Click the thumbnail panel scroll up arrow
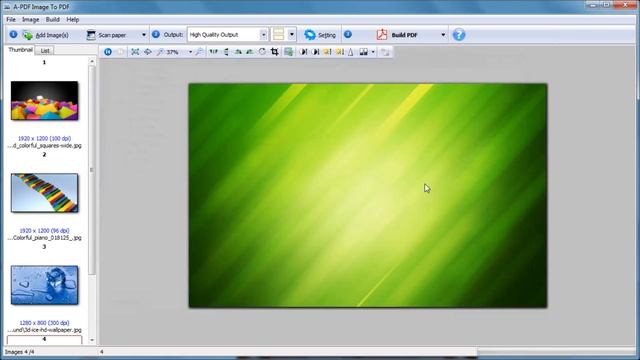This screenshot has width=640, height=360. tap(92, 62)
